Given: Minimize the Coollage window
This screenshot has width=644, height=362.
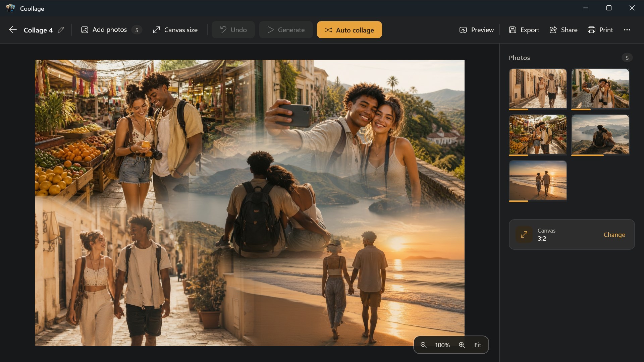Looking at the screenshot, I should point(586,8).
